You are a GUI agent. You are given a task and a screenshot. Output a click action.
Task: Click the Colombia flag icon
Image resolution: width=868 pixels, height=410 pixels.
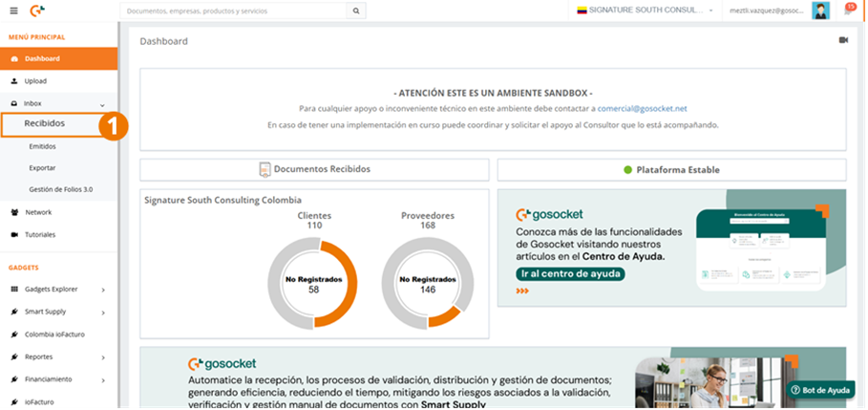582,11
